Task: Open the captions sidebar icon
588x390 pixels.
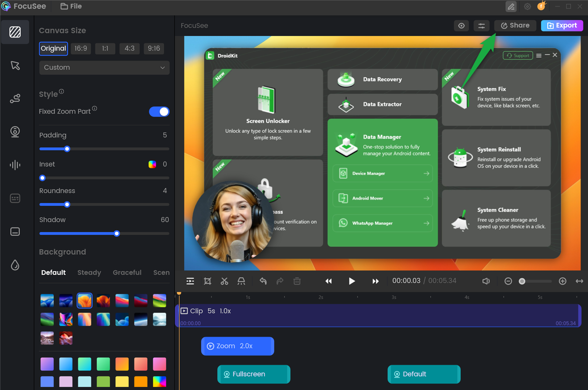Action: [15, 199]
